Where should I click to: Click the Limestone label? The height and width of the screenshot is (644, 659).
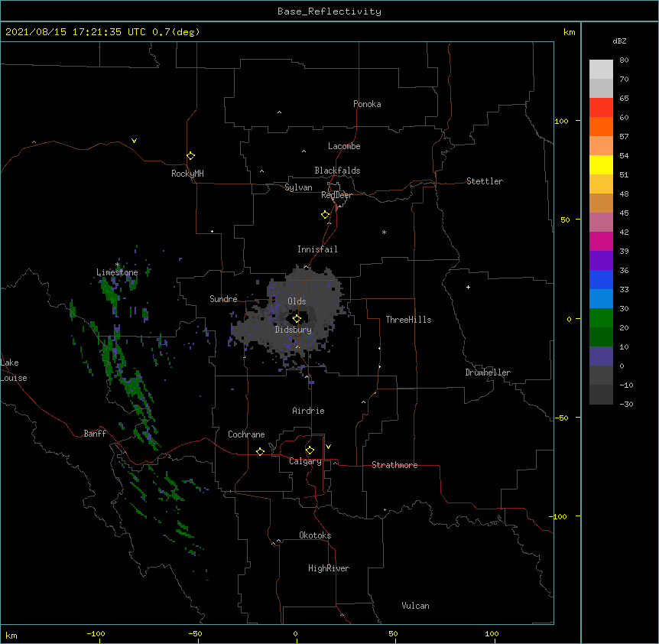coord(117,272)
